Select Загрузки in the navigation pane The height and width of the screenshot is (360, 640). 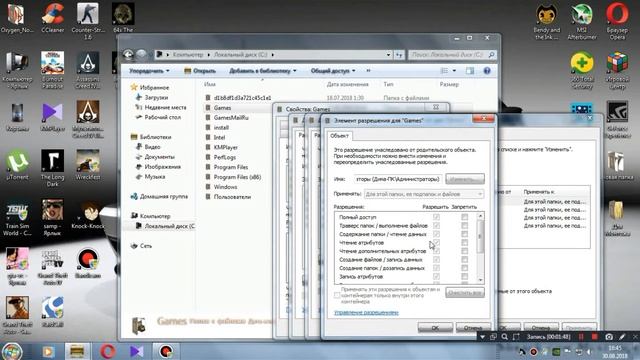point(156,98)
